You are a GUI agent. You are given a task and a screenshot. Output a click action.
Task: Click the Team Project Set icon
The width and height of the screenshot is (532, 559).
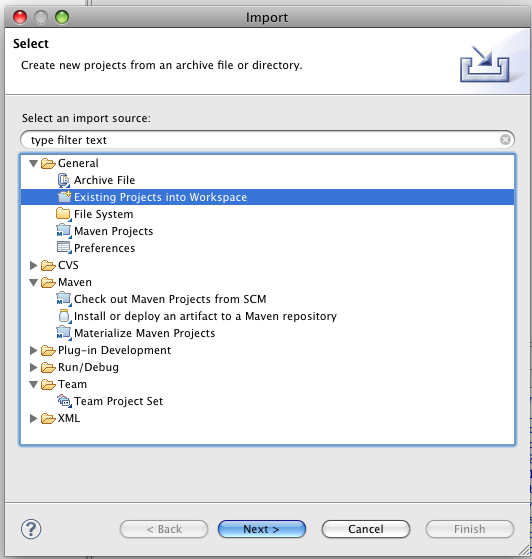tap(64, 401)
